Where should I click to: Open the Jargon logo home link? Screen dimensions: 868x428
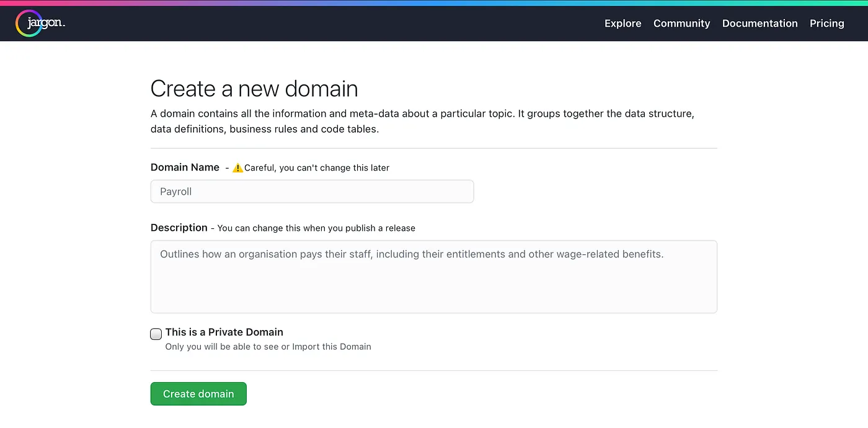point(40,24)
